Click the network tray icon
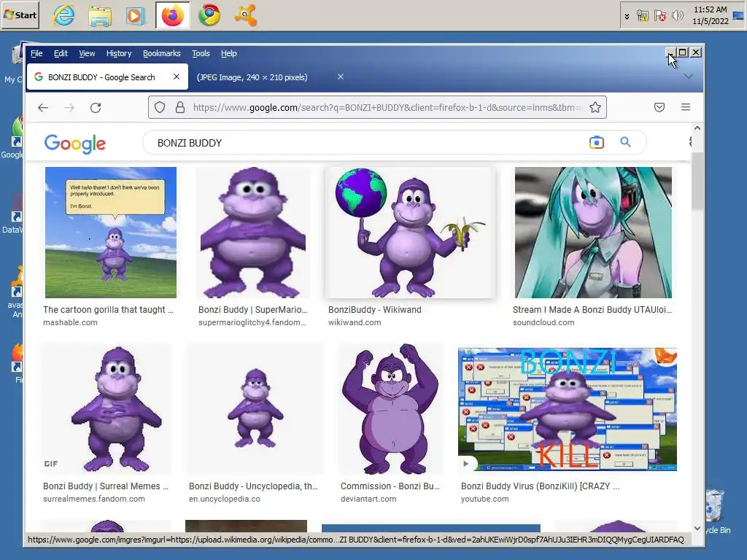The image size is (747, 560). point(642,16)
